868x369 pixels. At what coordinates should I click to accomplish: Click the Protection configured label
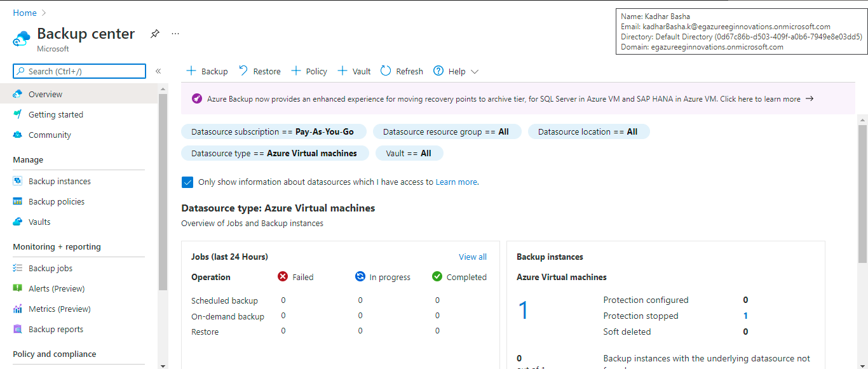coord(646,300)
